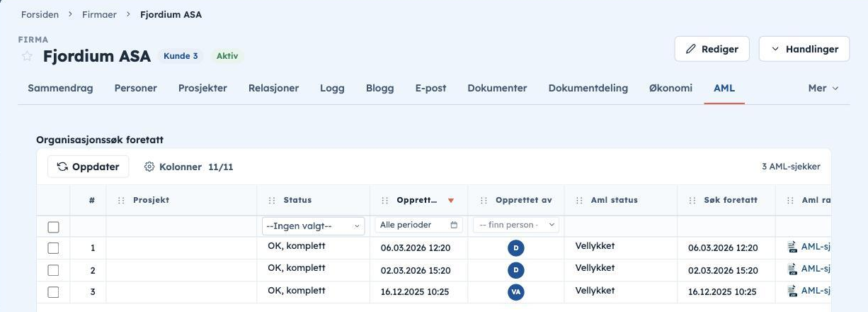
Task: Click the drag handle of Aml status column
Action: 579,200
